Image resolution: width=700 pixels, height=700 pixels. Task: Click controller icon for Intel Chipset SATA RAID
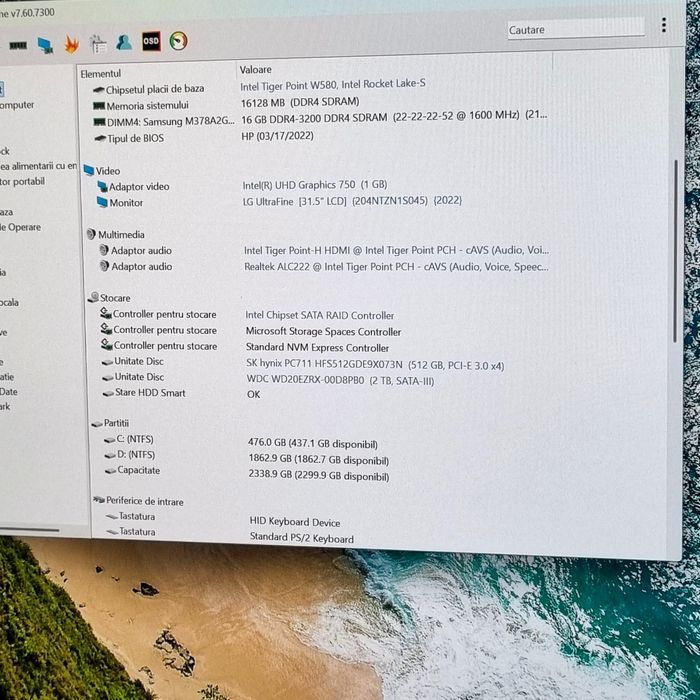tap(106, 313)
